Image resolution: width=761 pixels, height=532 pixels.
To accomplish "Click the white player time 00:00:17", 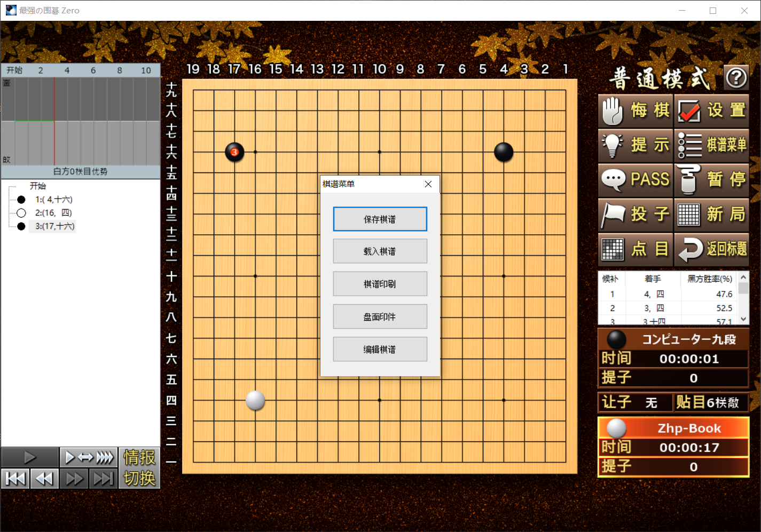I will coord(689,448).
